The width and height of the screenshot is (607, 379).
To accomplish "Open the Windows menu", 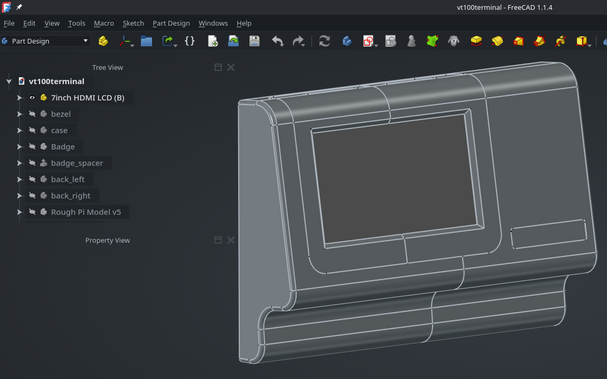I will click(x=213, y=23).
